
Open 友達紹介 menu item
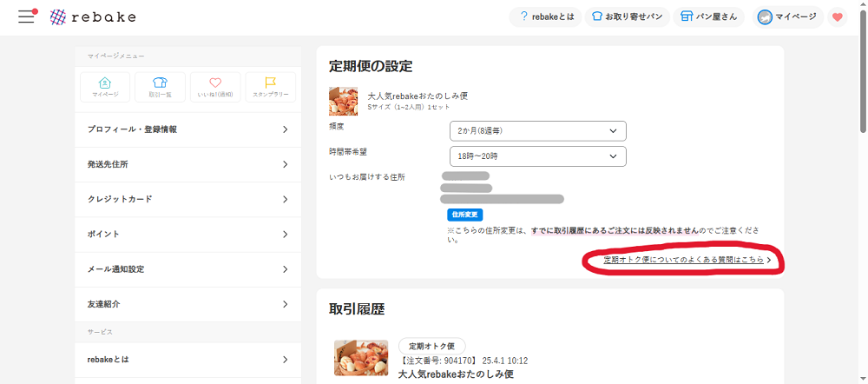coord(188,304)
